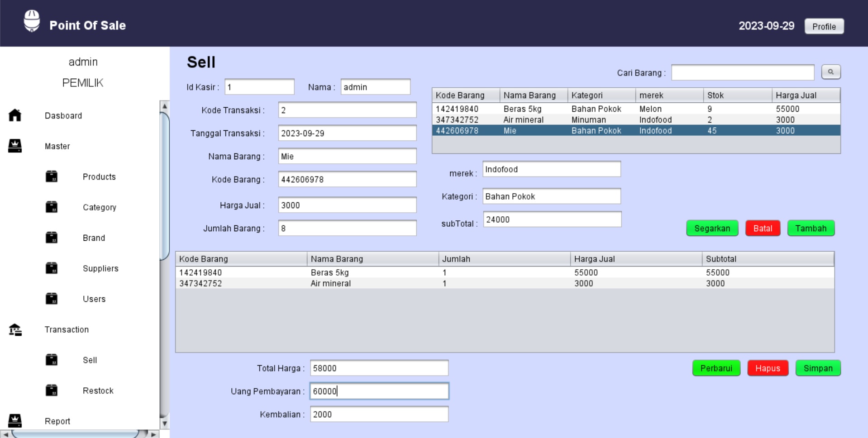Click the home icon beside Dasboard
The width and height of the screenshot is (868, 438).
[x=15, y=115]
